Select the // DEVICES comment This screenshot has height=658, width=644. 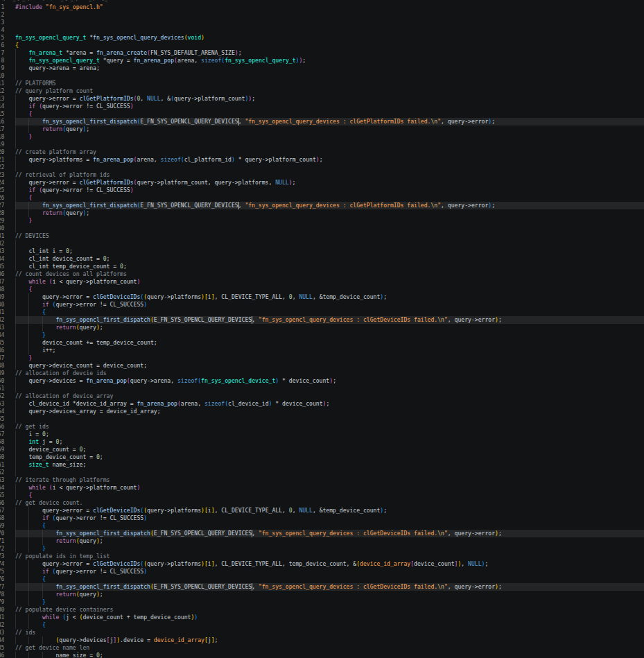coord(33,236)
